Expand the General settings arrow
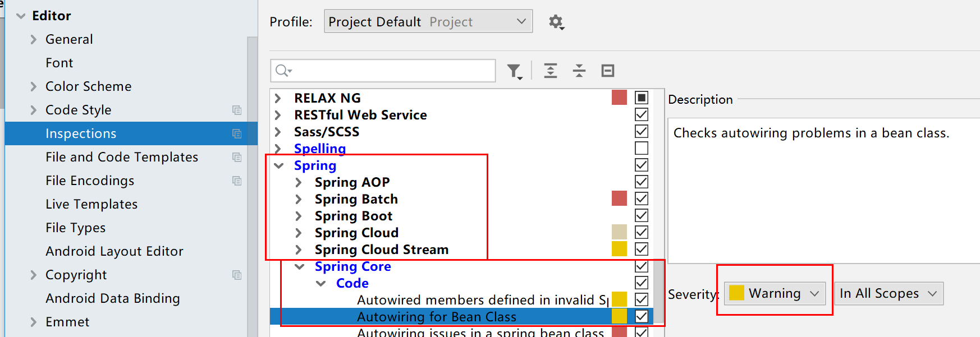Image resolution: width=980 pixels, height=337 pixels. click(x=34, y=39)
